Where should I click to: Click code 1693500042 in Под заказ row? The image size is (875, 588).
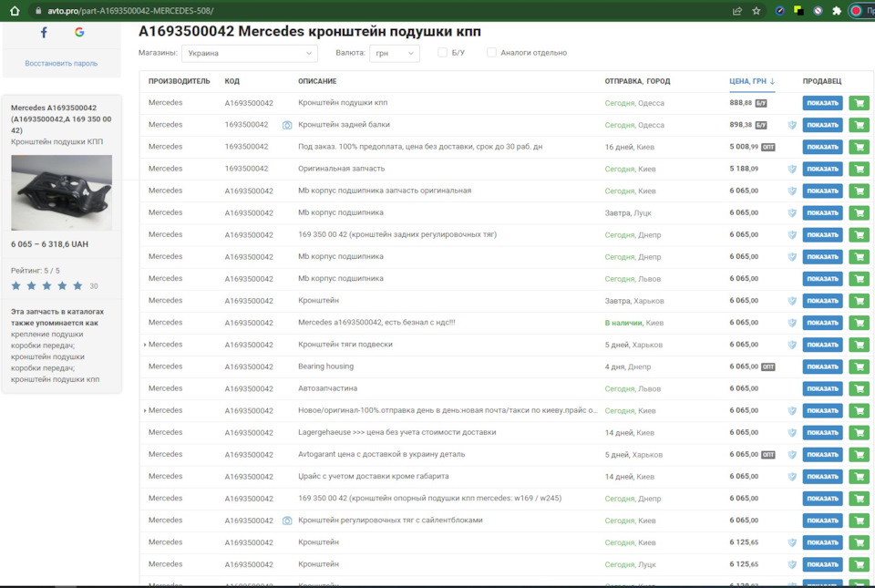(x=247, y=147)
